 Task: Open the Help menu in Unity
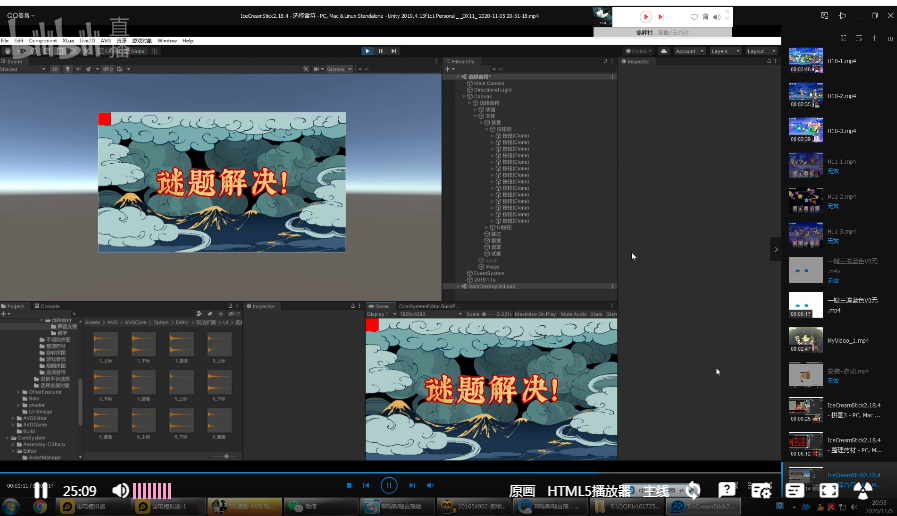click(188, 41)
